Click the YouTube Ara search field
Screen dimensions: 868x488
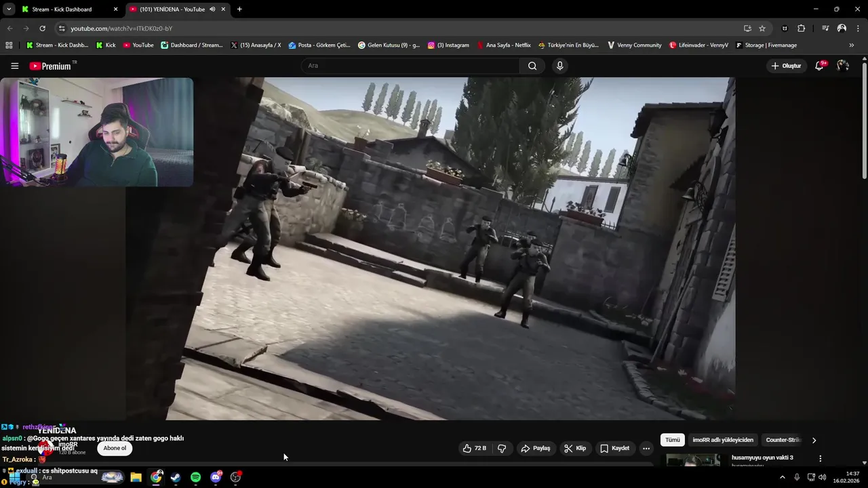pyautogui.click(x=410, y=66)
